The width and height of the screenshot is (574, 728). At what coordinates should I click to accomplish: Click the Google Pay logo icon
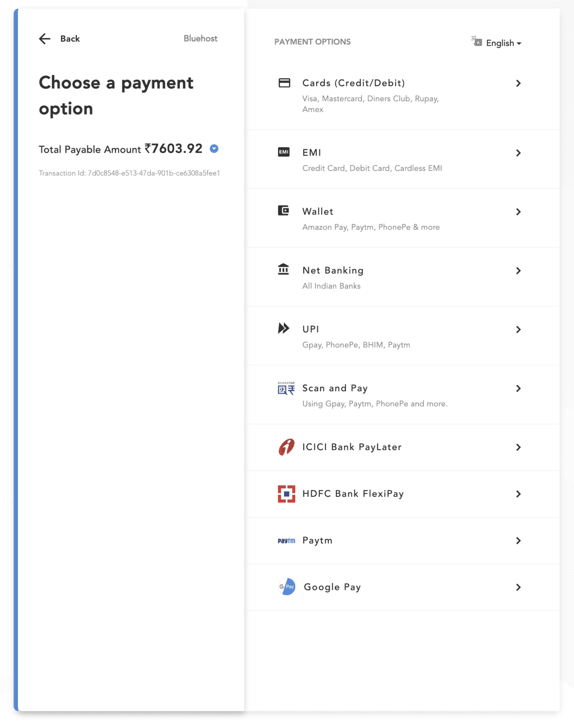(287, 587)
